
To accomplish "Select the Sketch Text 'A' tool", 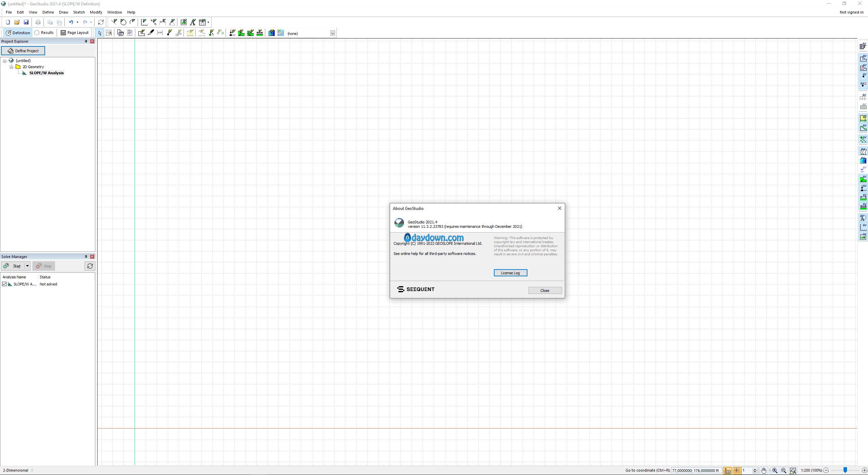I will tap(193, 22).
